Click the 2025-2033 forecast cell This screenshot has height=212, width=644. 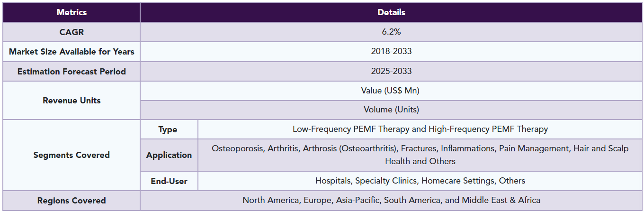(391, 72)
